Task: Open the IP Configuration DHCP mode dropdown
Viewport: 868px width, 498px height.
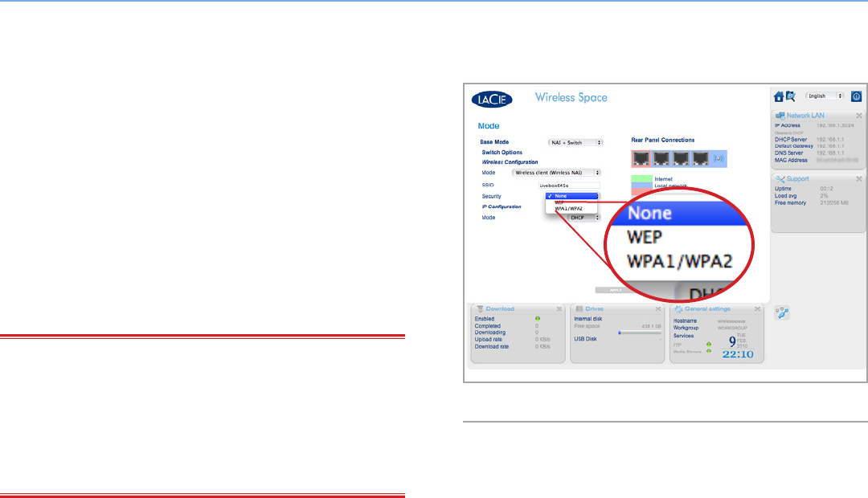Action: (x=583, y=218)
